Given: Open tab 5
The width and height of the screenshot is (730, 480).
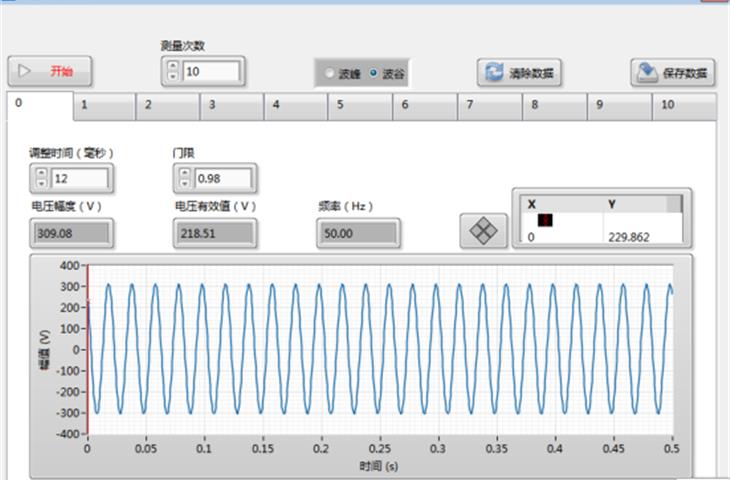Looking at the screenshot, I should tap(360, 104).
